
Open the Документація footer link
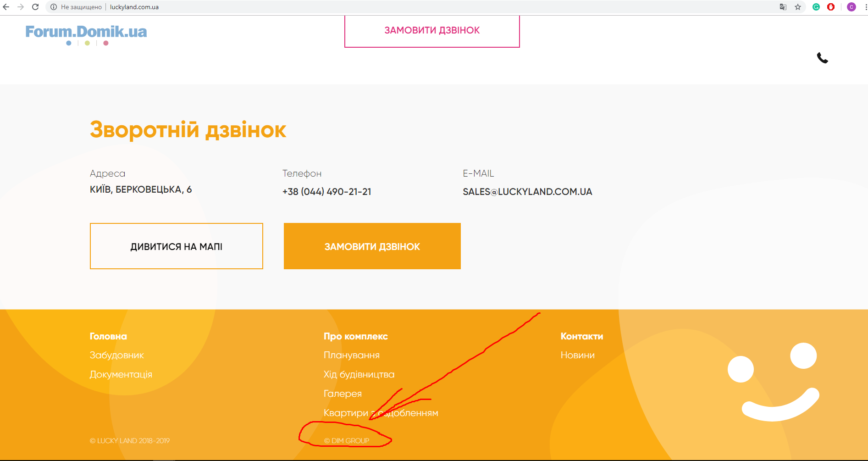121,374
